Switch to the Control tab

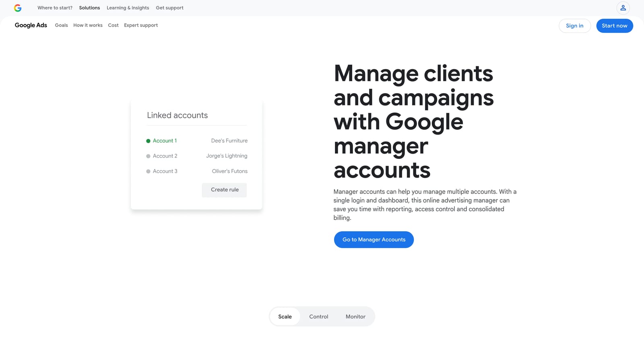click(319, 317)
